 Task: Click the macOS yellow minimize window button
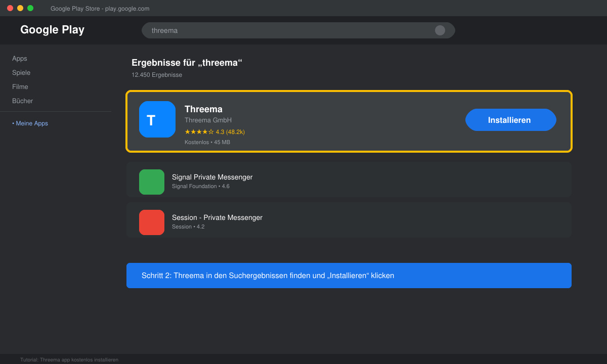[20, 8]
